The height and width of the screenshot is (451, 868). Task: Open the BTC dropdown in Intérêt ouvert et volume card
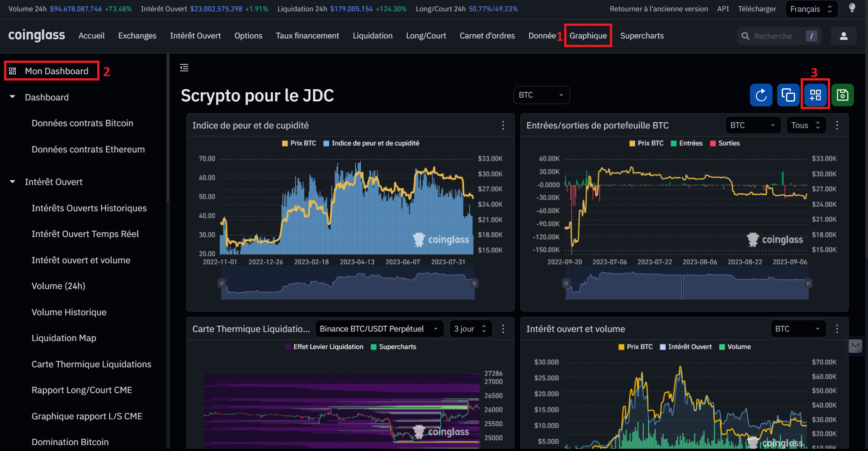point(798,329)
